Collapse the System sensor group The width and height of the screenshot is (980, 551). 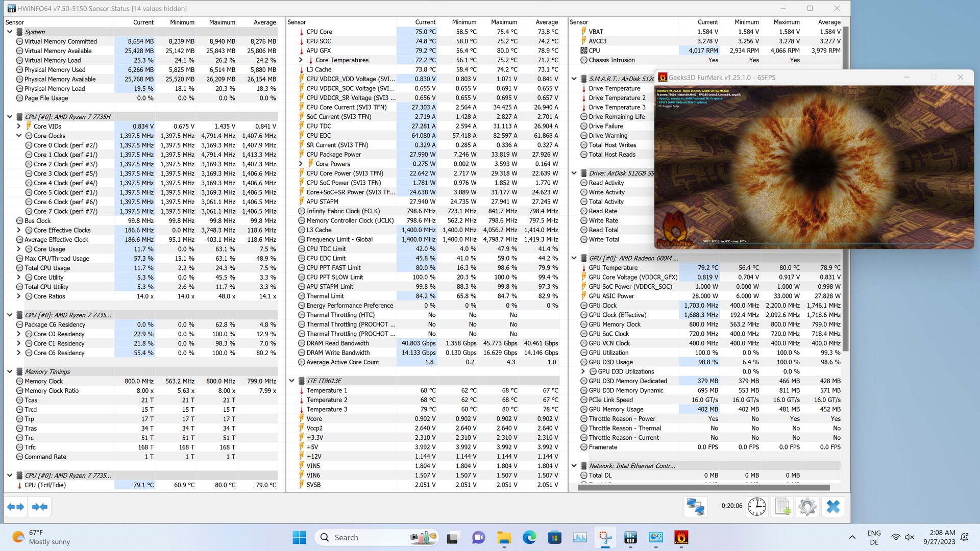10,32
